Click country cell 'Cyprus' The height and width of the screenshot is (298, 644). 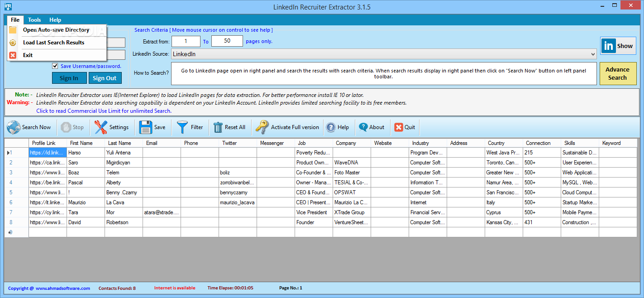(504, 212)
